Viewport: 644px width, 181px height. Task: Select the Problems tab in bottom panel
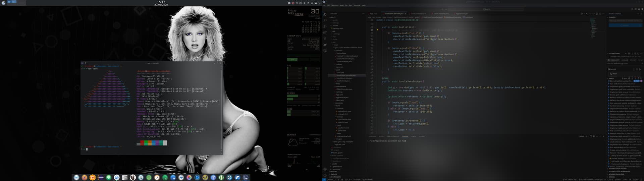(x=372, y=136)
